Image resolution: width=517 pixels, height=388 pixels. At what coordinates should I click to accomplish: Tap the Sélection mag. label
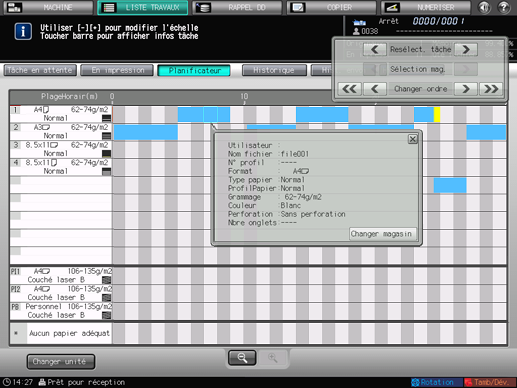tap(418, 69)
